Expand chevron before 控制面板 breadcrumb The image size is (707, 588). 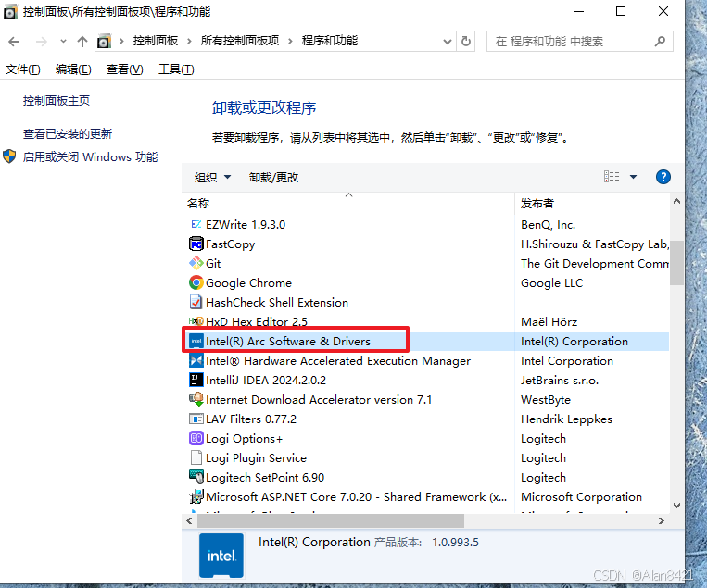click(121, 42)
